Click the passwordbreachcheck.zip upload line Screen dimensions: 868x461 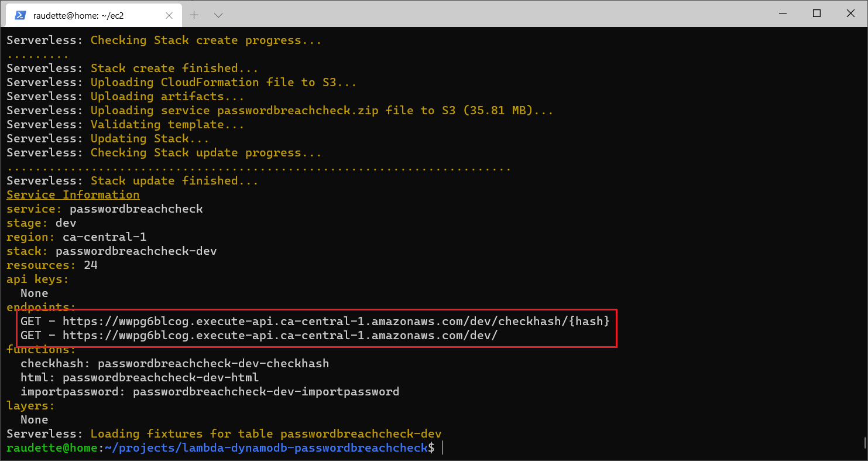321,111
